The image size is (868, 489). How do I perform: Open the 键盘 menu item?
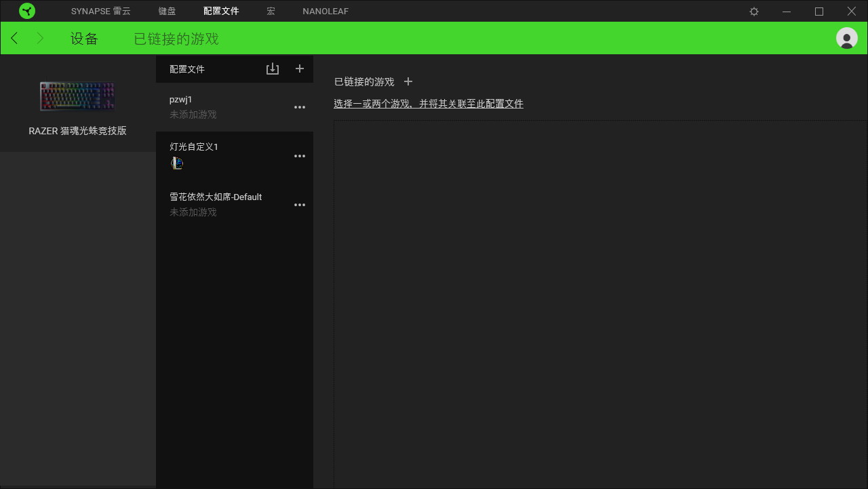click(167, 11)
